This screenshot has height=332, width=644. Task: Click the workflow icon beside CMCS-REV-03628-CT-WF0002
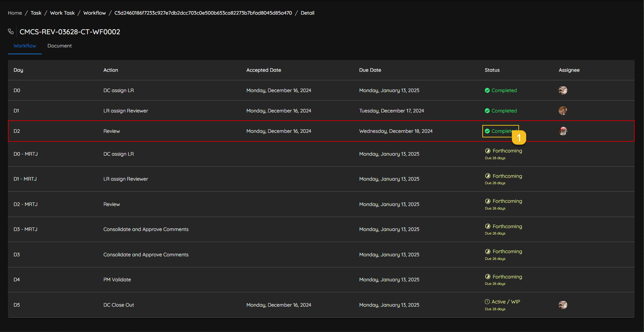[x=11, y=32]
